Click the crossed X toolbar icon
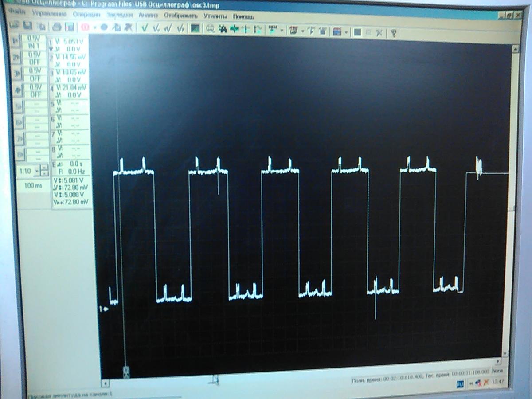This screenshot has height=399, width=532. [379, 33]
